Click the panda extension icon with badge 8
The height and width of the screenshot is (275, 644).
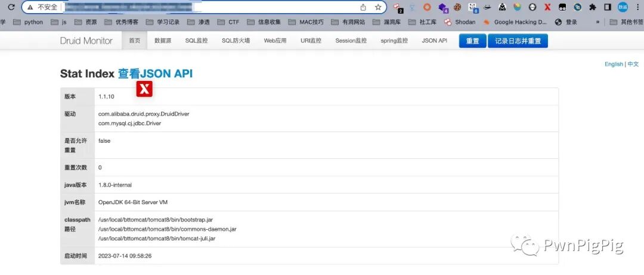pyautogui.click(x=473, y=7)
